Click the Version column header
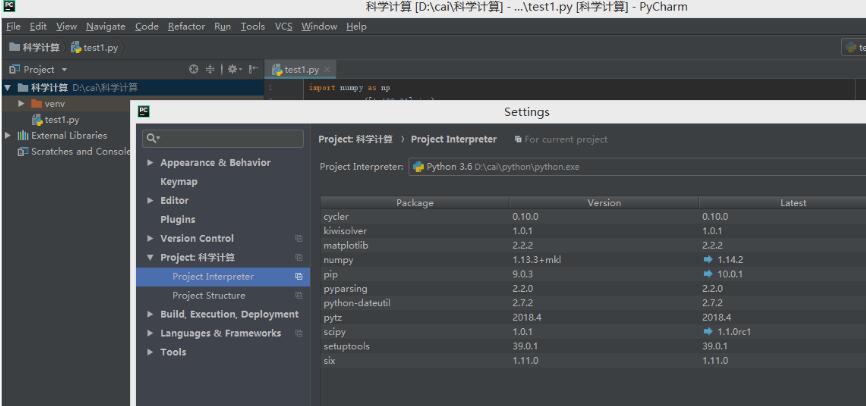 604,203
